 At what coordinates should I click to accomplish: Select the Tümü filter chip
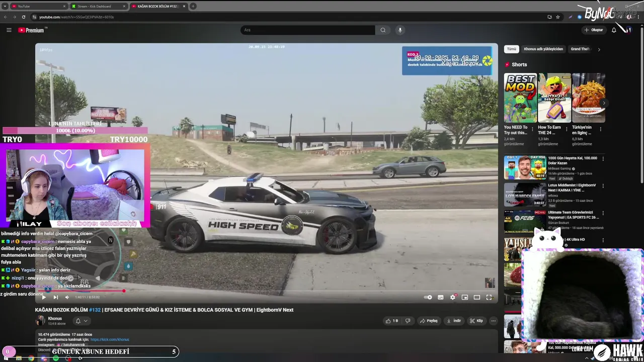point(512,49)
